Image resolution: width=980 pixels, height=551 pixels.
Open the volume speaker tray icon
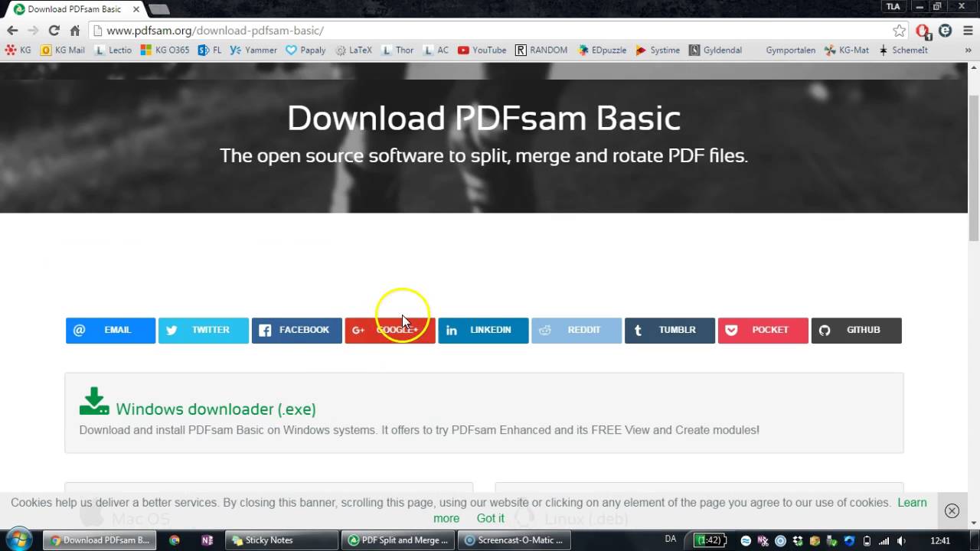(902, 540)
